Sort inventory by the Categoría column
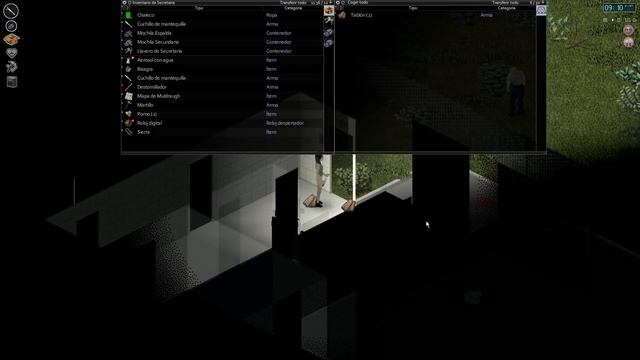This screenshot has height=360, width=640. [x=293, y=8]
